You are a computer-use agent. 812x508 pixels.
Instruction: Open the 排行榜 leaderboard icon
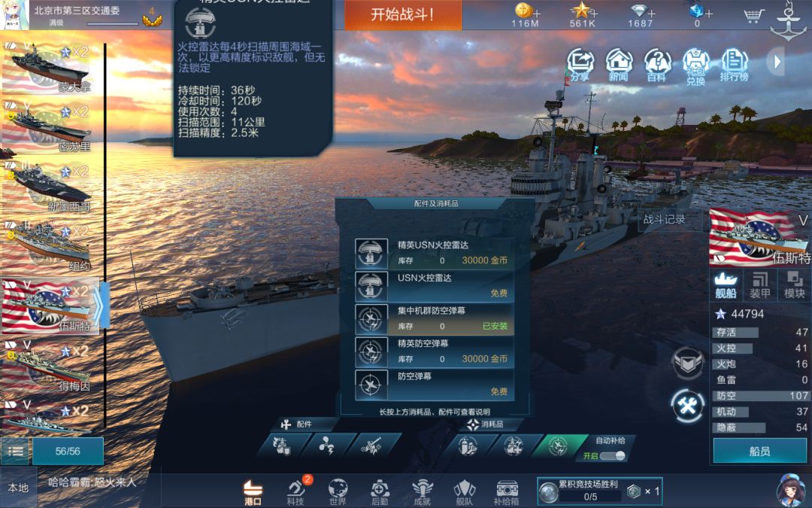click(x=735, y=65)
